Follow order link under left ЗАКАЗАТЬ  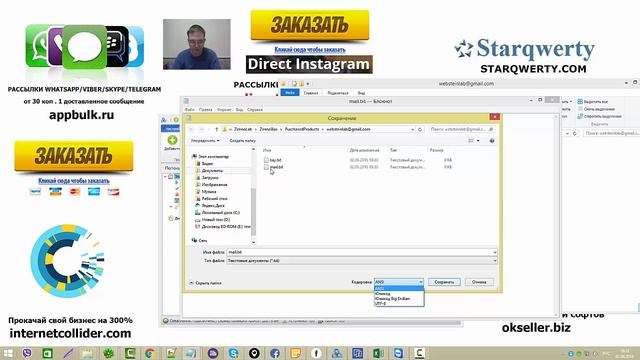point(74,180)
